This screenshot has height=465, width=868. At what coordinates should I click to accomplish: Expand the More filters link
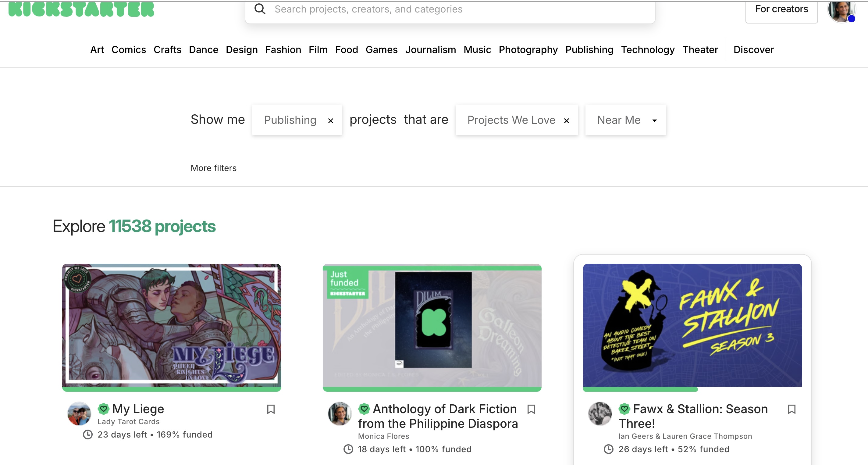[x=214, y=168]
